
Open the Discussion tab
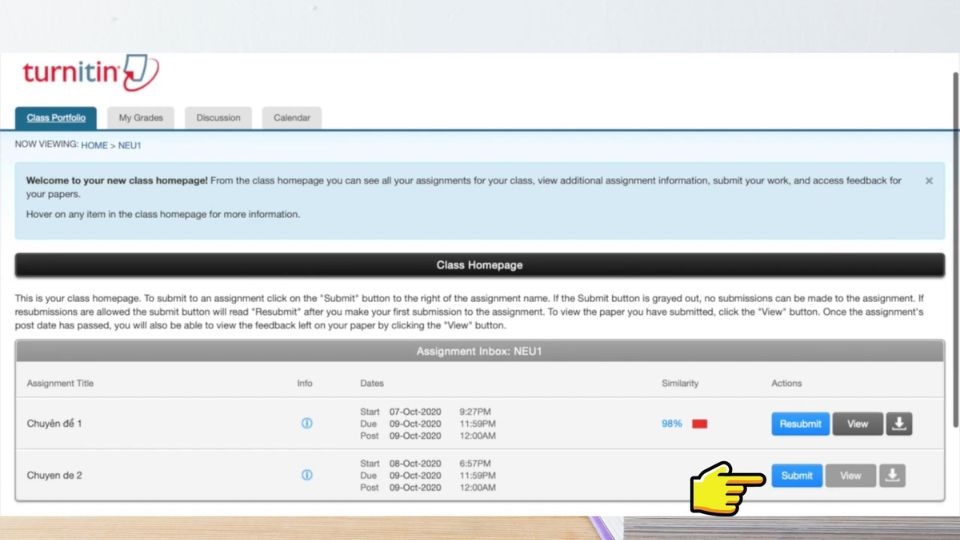tap(218, 118)
